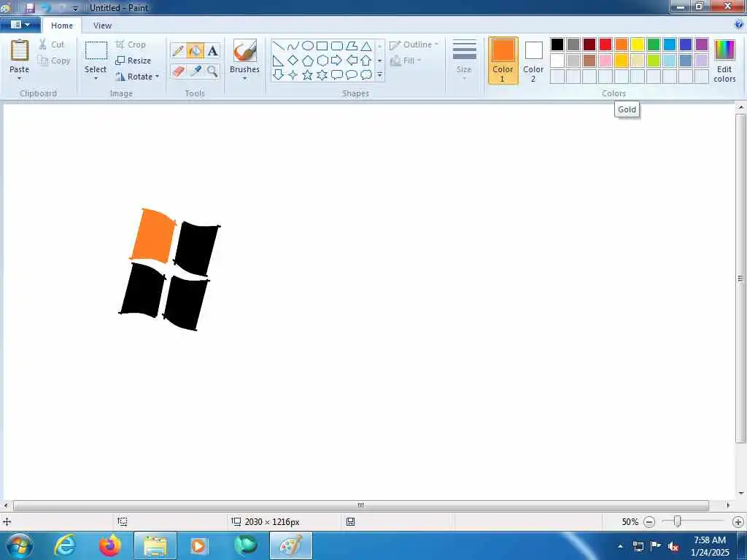Choose the Oval callout shape

tap(352, 75)
